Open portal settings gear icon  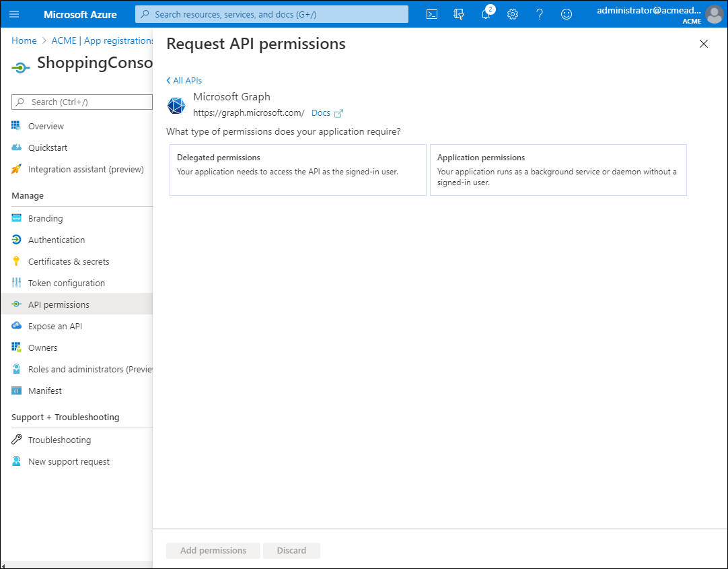513,14
